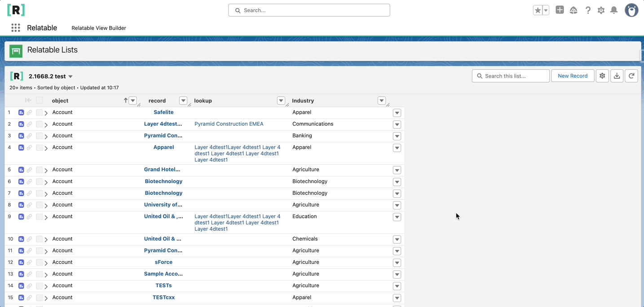Refresh the list with reload icon
The height and width of the screenshot is (307, 644).
[x=631, y=76]
